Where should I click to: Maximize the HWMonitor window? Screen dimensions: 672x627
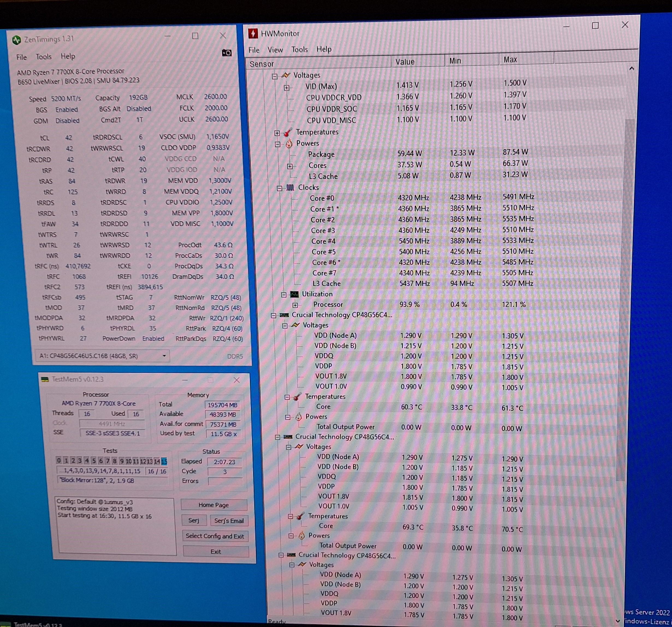click(595, 26)
